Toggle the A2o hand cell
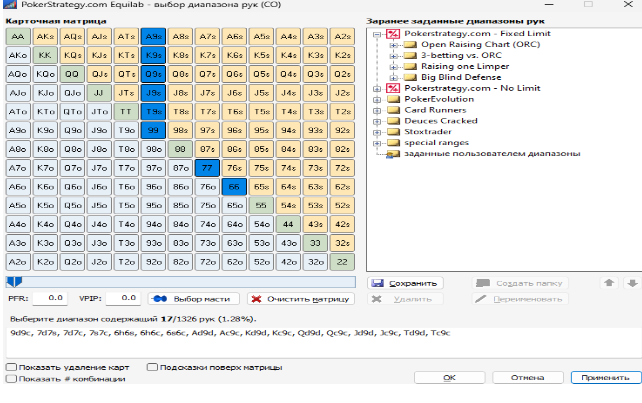Screen dimensions: 642x403 [x=18, y=262]
